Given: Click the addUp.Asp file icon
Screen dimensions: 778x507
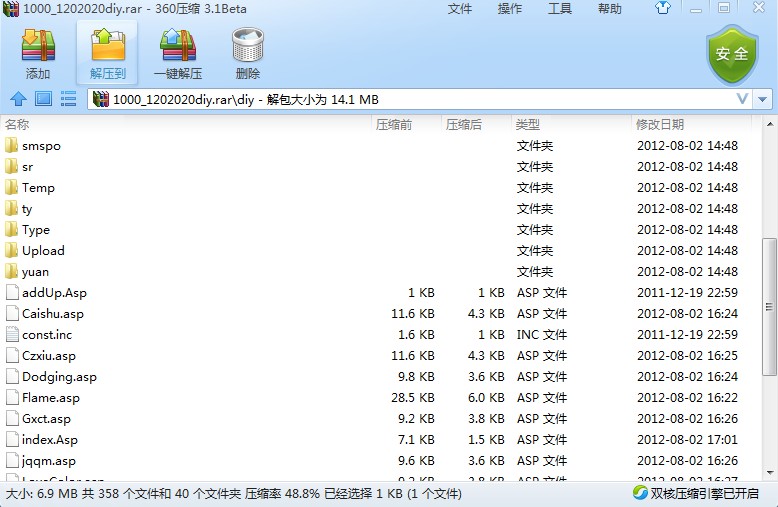Looking at the screenshot, I should (x=12, y=293).
